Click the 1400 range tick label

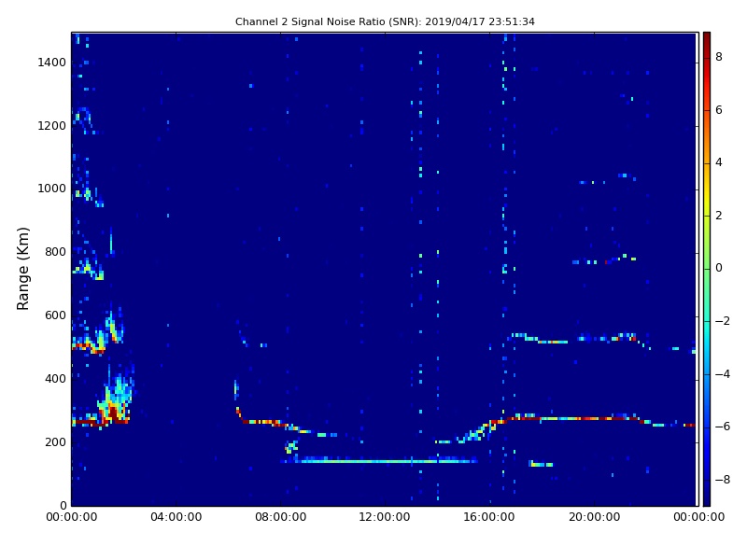pyautogui.click(x=52, y=63)
